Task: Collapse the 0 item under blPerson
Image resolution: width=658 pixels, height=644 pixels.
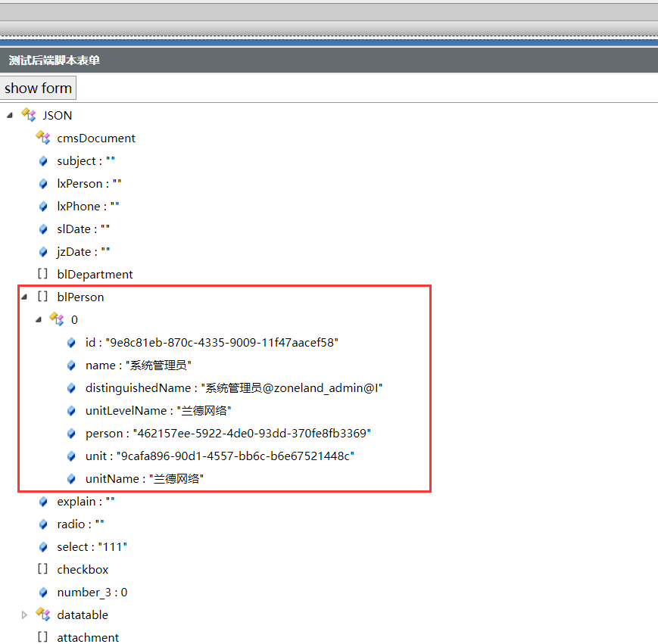Action: [38, 320]
